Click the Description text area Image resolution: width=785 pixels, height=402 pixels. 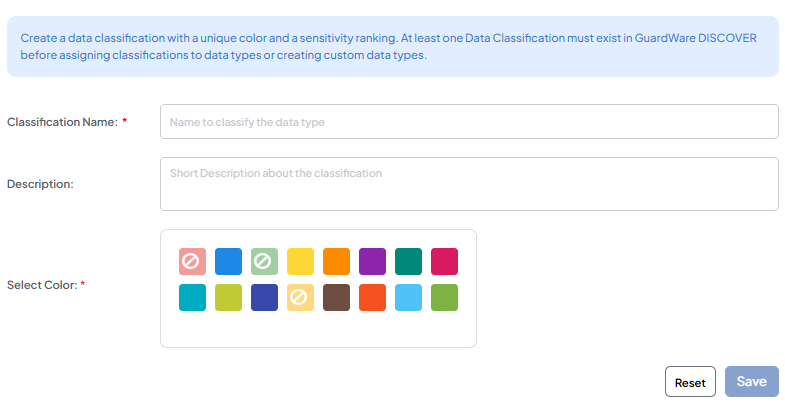click(468, 184)
